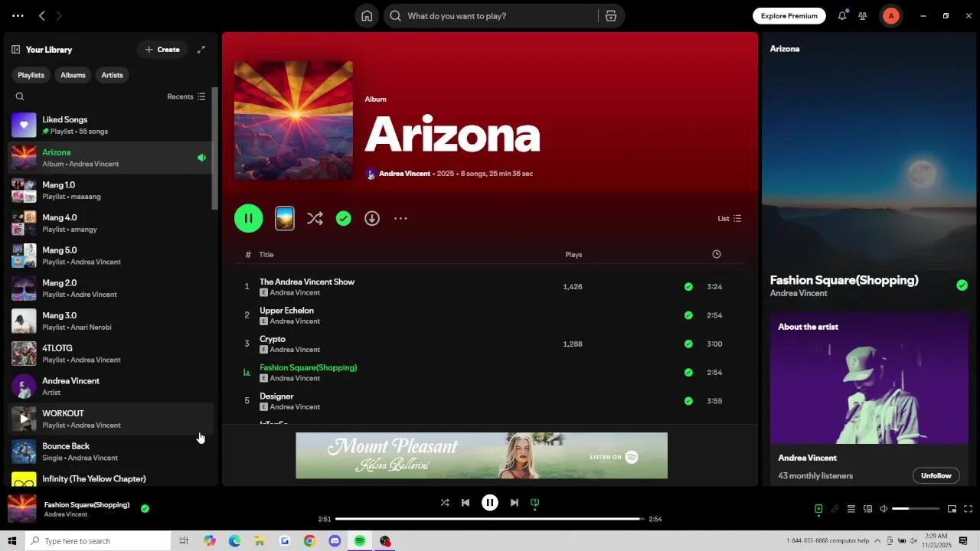
Task: Open Google Chrome from the taskbar
Action: pyautogui.click(x=309, y=541)
